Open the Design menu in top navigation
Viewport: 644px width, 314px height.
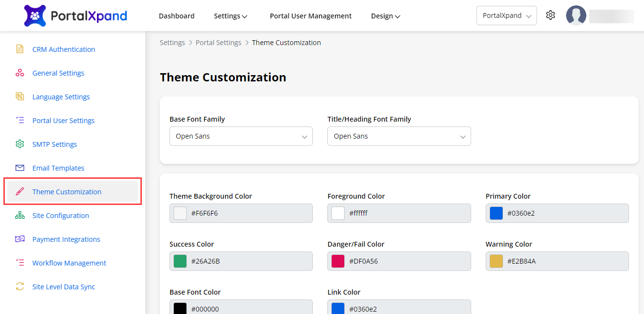click(x=385, y=16)
